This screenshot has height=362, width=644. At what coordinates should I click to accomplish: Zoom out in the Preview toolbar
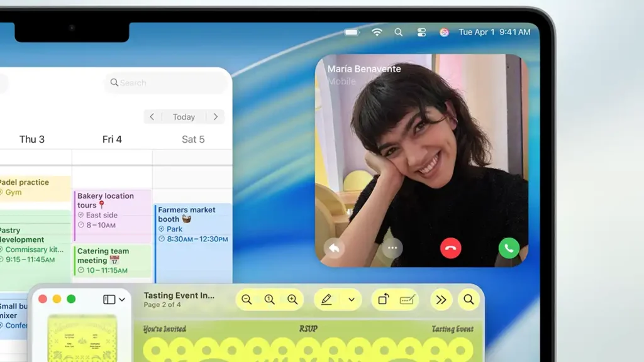[x=247, y=300]
